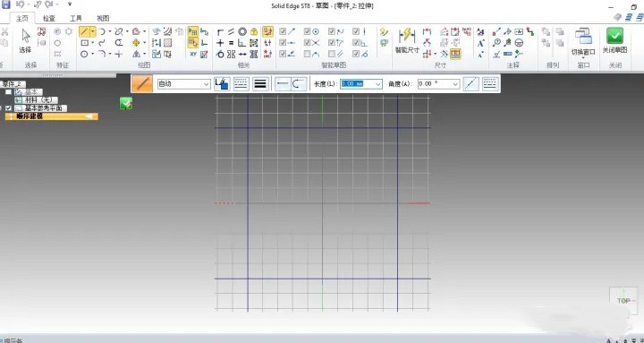Toggle the first IntelliSketch endpoint checkbox
Screen dimensions: 644x343
(283, 31)
